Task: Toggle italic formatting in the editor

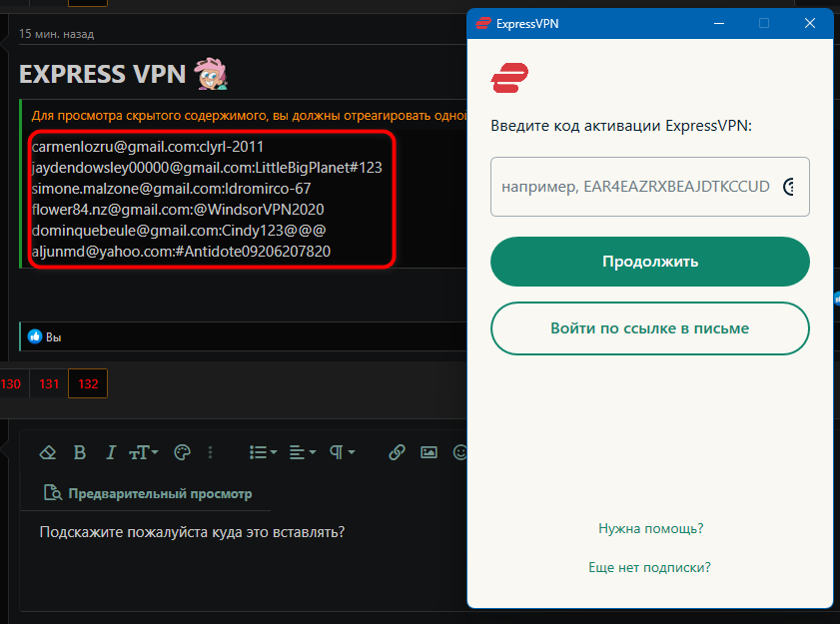Action: coord(111,452)
